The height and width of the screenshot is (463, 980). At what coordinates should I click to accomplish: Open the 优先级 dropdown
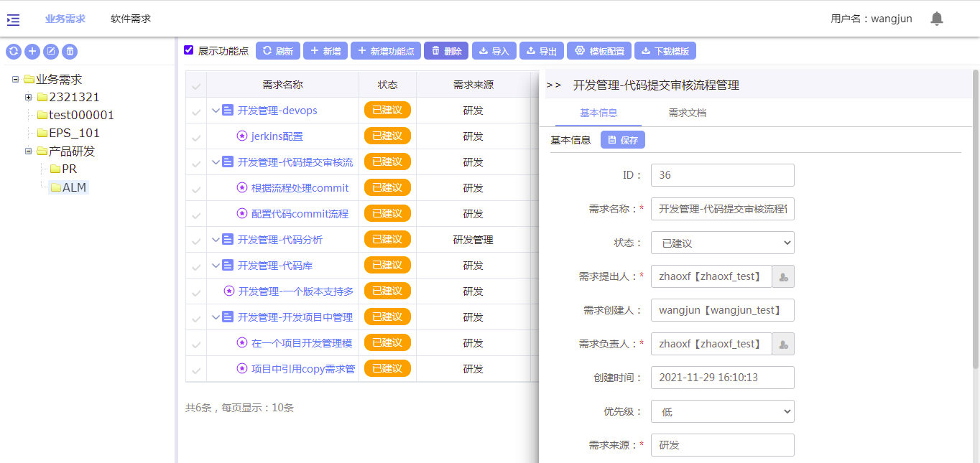tap(722, 411)
